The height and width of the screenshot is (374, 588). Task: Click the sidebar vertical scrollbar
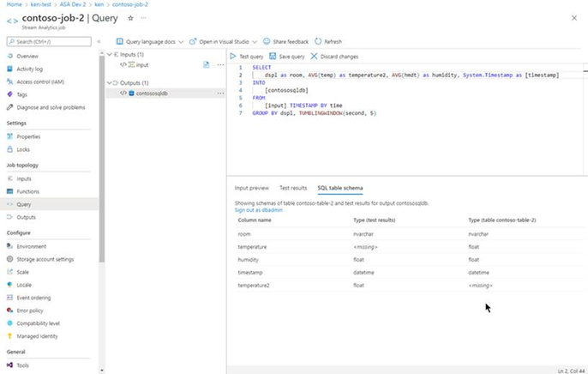point(102,160)
